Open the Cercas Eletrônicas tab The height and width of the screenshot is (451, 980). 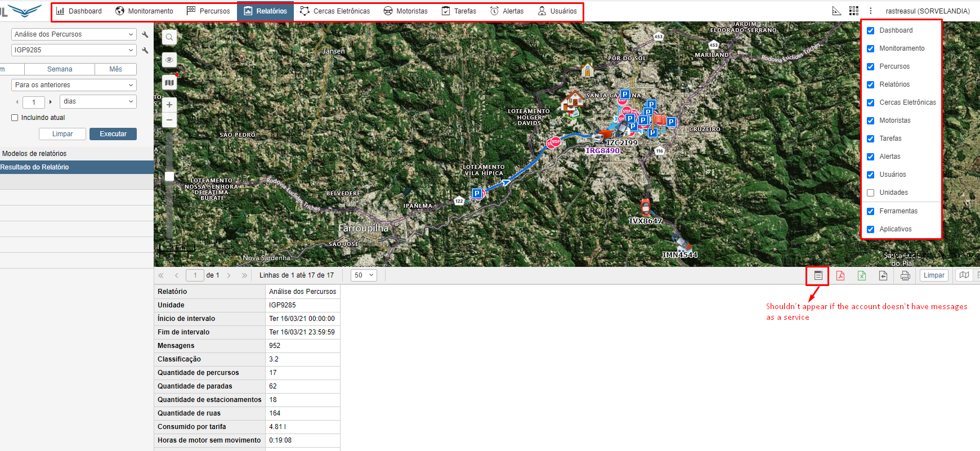coord(335,11)
